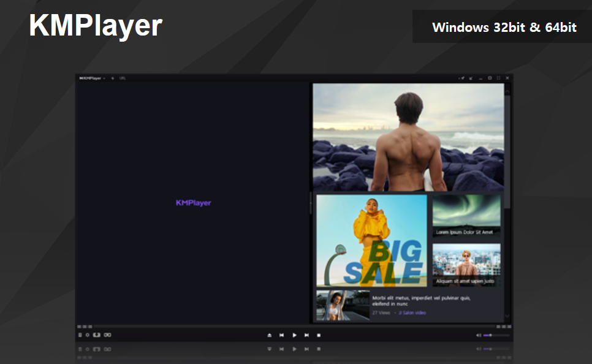Open the URL entry in the title bar
592x364 pixels.
(123, 78)
